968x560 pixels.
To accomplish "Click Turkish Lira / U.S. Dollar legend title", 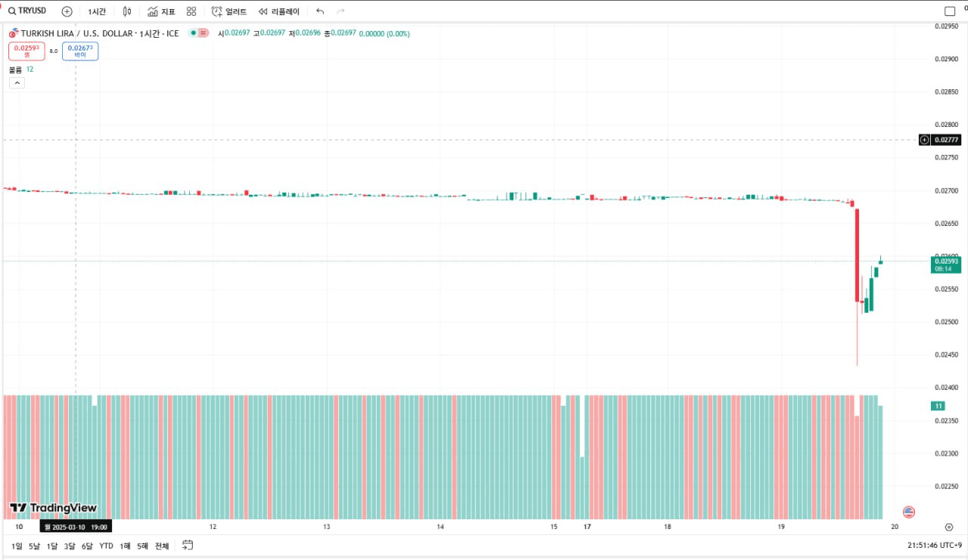I will tap(76, 33).
